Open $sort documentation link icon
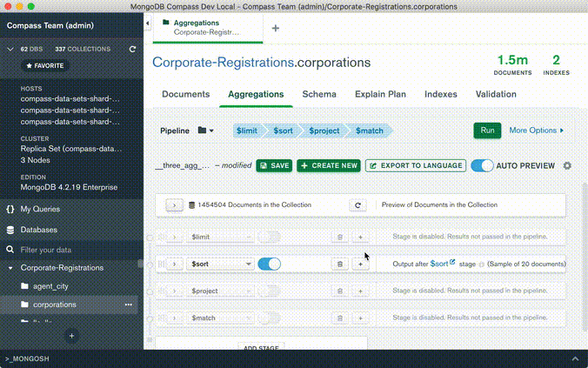 click(452, 262)
